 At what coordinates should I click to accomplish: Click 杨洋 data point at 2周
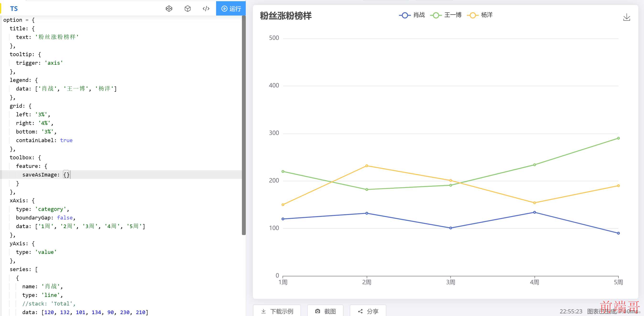(367, 166)
